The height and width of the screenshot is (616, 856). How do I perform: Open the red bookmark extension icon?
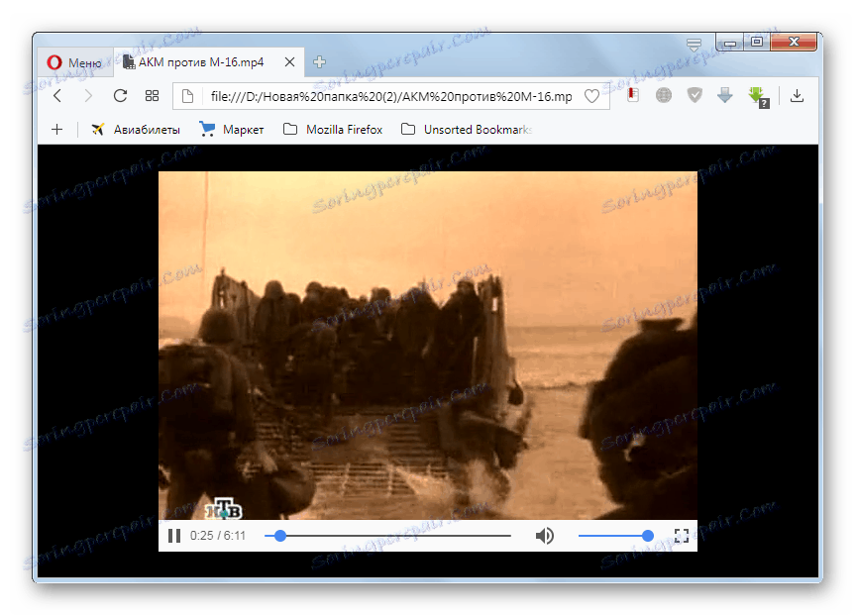pos(633,95)
